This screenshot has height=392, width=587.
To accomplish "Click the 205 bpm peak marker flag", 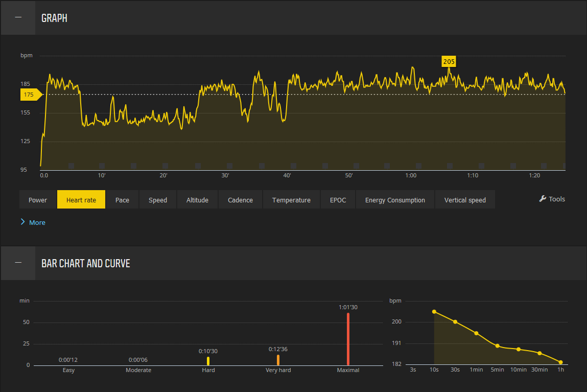I will [449, 61].
